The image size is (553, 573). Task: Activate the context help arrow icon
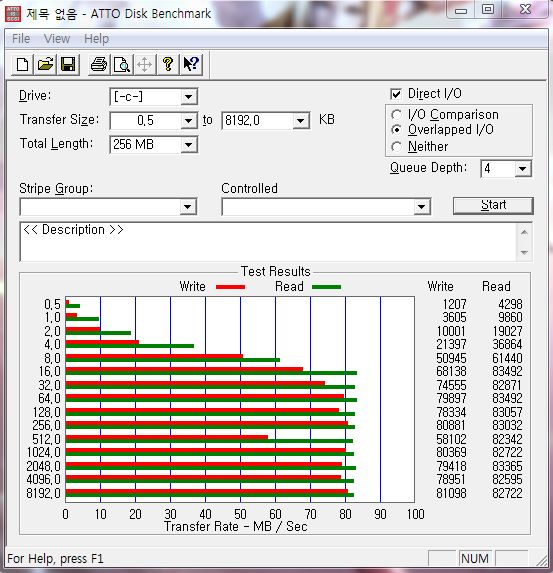(x=191, y=65)
